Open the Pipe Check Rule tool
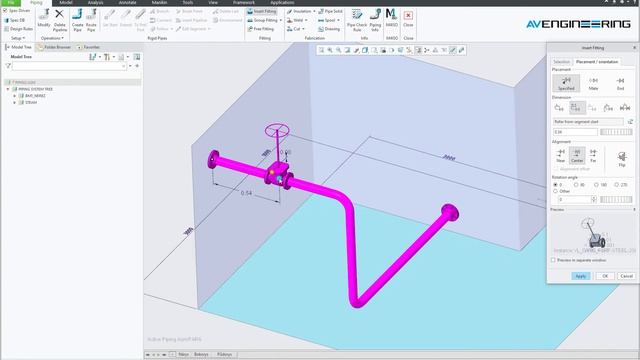The width and height of the screenshot is (640, 360). pyautogui.click(x=357, y=20)
